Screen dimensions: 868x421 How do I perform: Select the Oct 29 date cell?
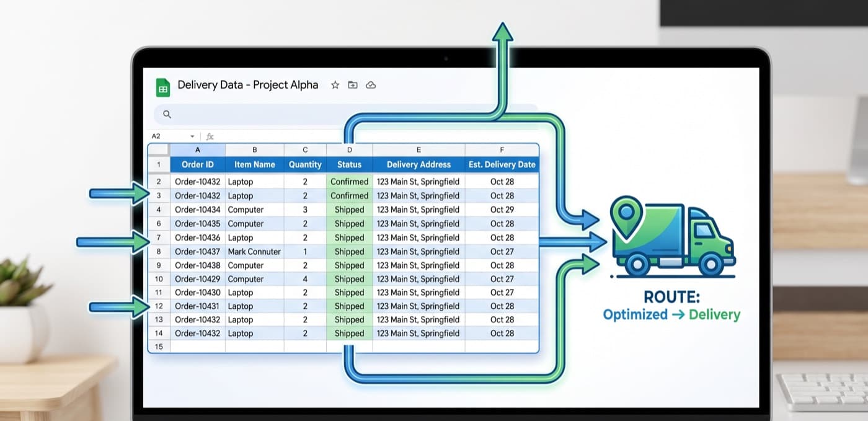tap(502, 210)
